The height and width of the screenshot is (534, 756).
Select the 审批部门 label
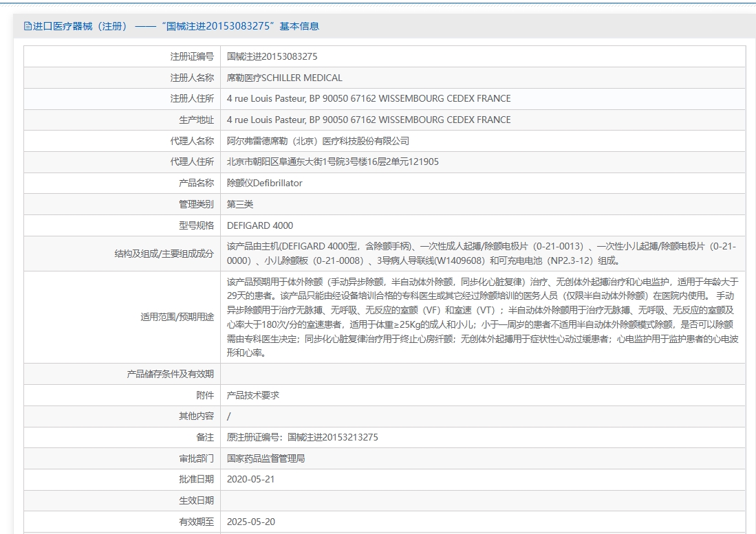click(x=196, y=458)
